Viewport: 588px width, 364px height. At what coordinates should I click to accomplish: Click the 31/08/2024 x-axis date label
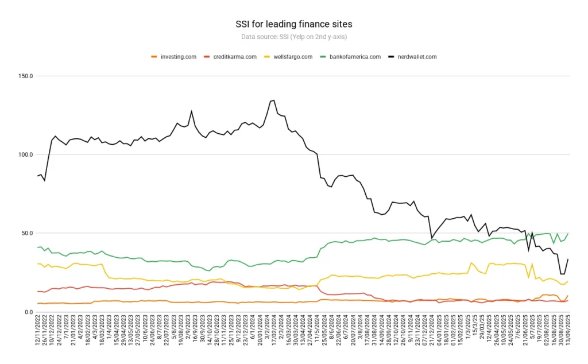(x=374, y=330)
